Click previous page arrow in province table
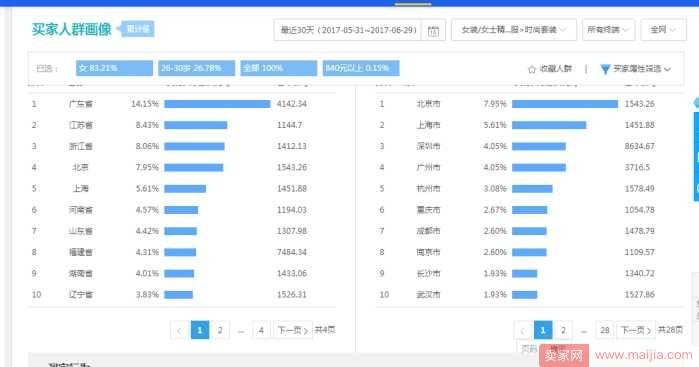The width and height of the screenshot is (699, 367). pos(179,330)
